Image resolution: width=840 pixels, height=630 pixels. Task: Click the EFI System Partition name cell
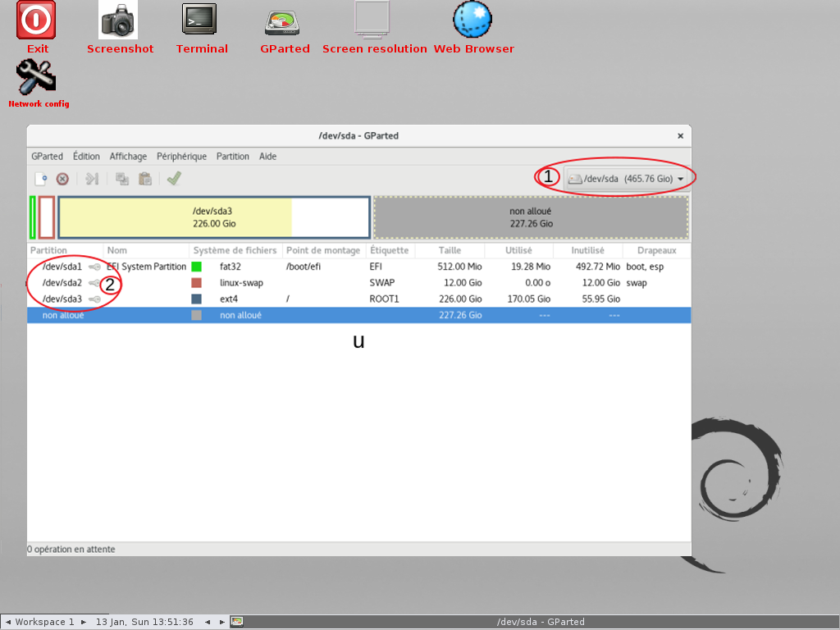(x=146, y=267)
